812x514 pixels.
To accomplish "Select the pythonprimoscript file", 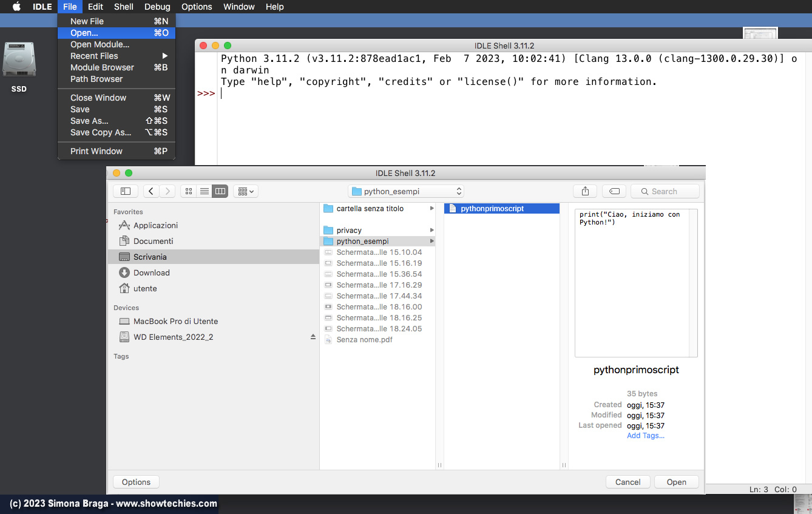I will [x=502, y=208].
